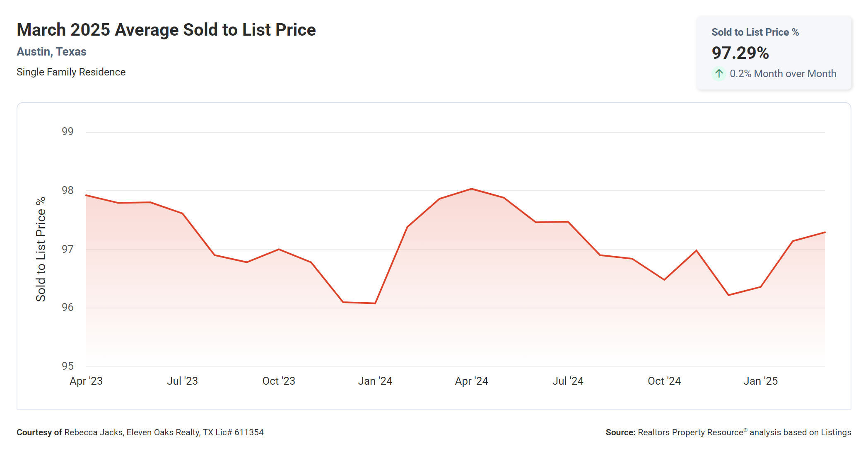This screenshot has width=868, height=456.
Task: Click the Jan '25 x-axis label
Action: coord(760,381)
